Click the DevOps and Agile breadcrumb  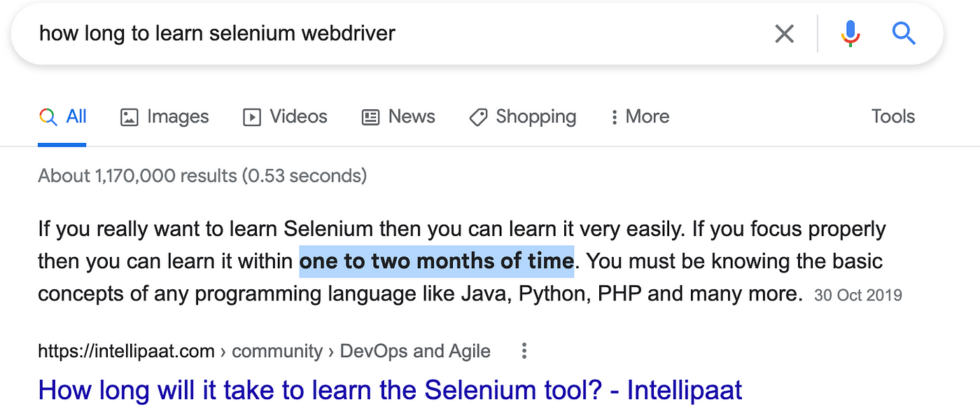[x=415, y=351]
